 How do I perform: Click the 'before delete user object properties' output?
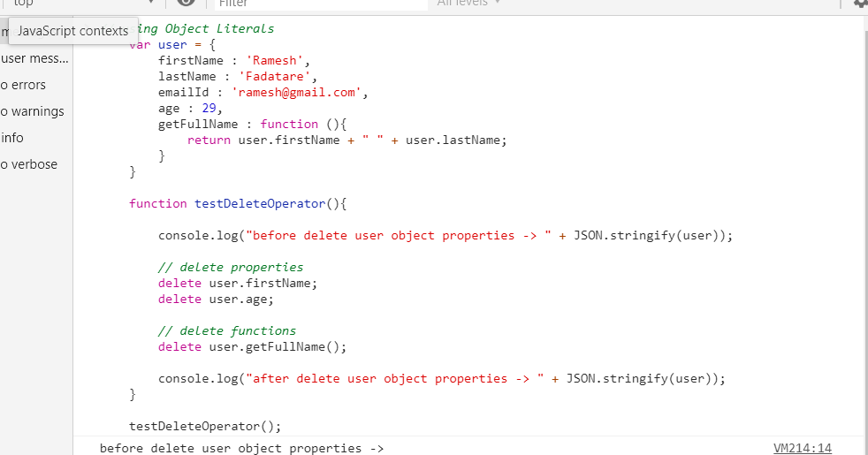(x=241, y=448)
